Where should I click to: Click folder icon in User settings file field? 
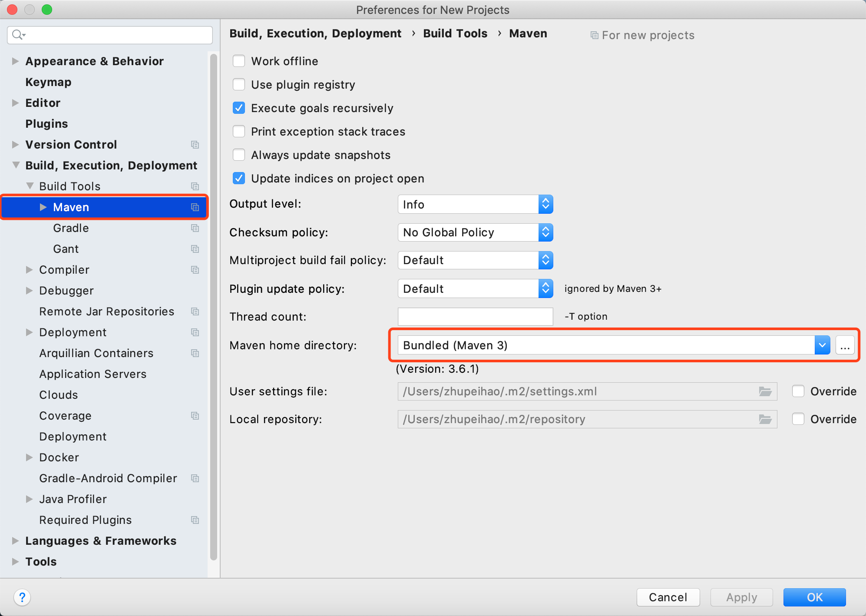(x=765, y=391)
